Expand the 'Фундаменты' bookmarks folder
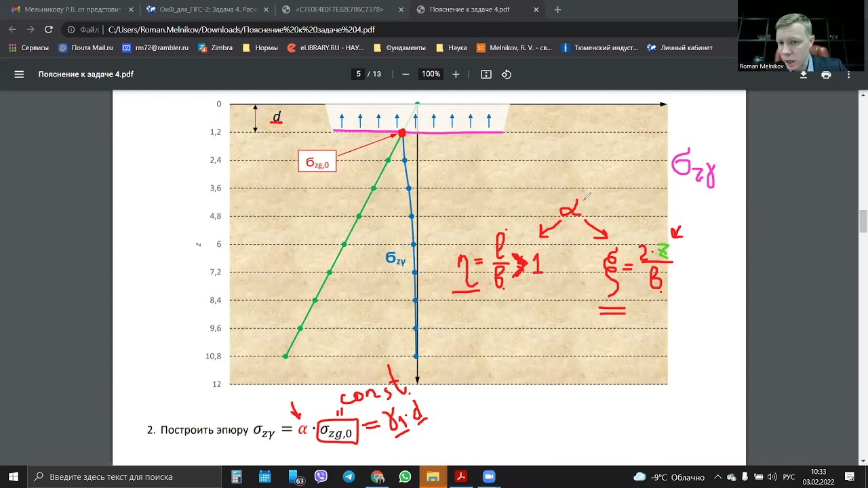This screenshot has width=868, height=488. coord(399,48)
